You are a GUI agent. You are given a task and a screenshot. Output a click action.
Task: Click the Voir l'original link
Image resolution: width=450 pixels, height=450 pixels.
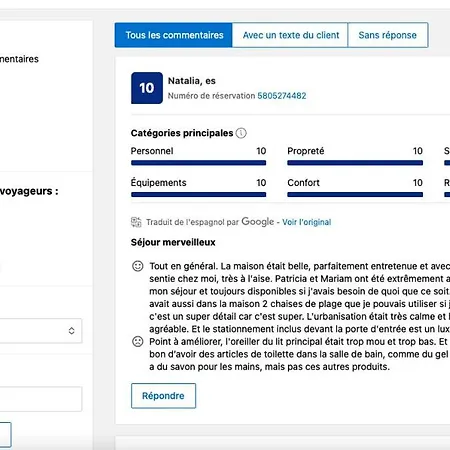coord(307,222)
